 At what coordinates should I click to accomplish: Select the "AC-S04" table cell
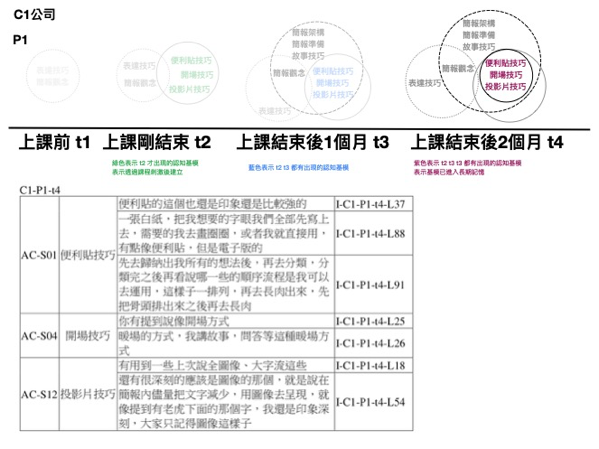coord(39,336)
